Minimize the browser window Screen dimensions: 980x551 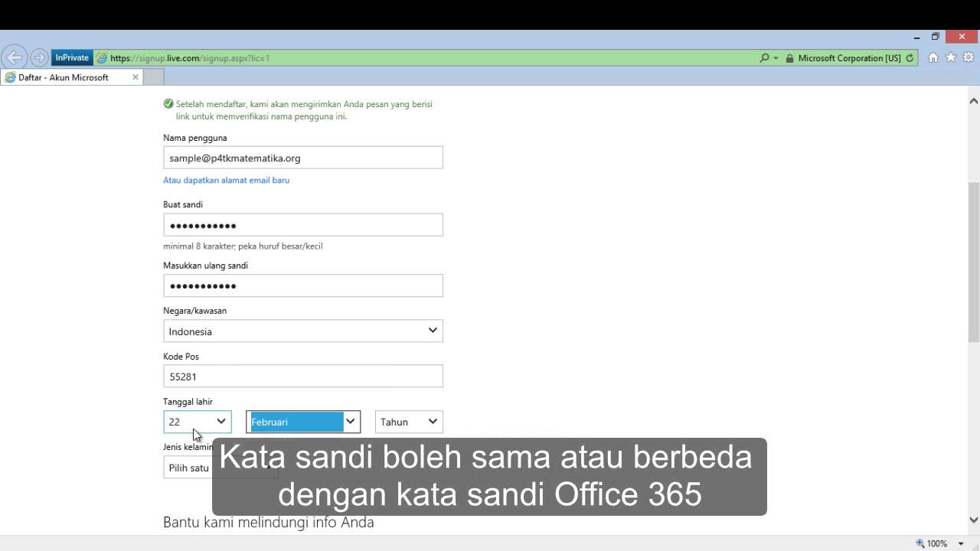pos(916,37)
